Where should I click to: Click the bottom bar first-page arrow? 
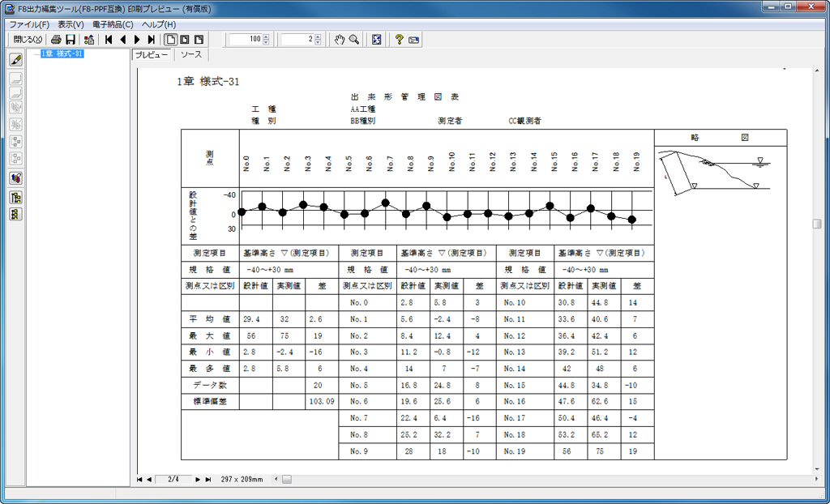pos(139,480)
